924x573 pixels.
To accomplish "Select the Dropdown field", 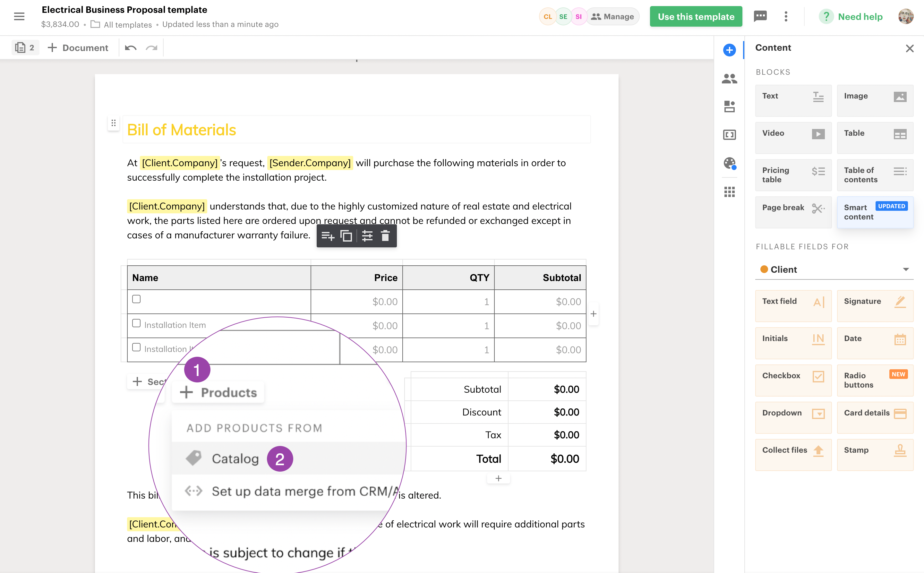I will coord(793,417).
